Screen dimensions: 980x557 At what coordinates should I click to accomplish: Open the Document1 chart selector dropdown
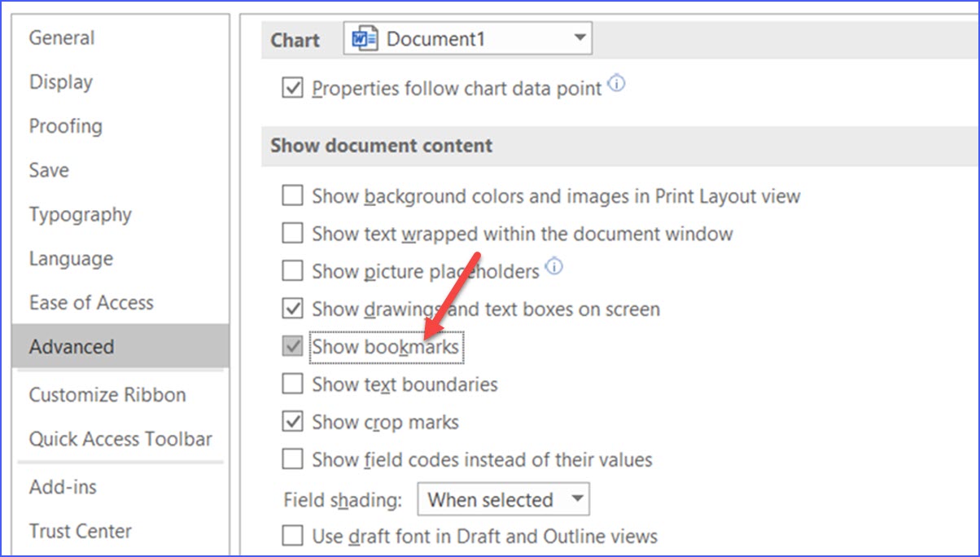[x=579, y=37]
